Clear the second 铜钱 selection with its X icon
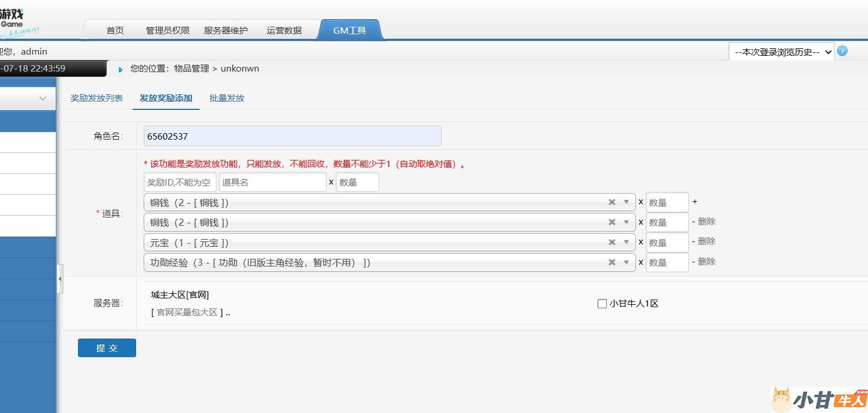 (612, 222)
